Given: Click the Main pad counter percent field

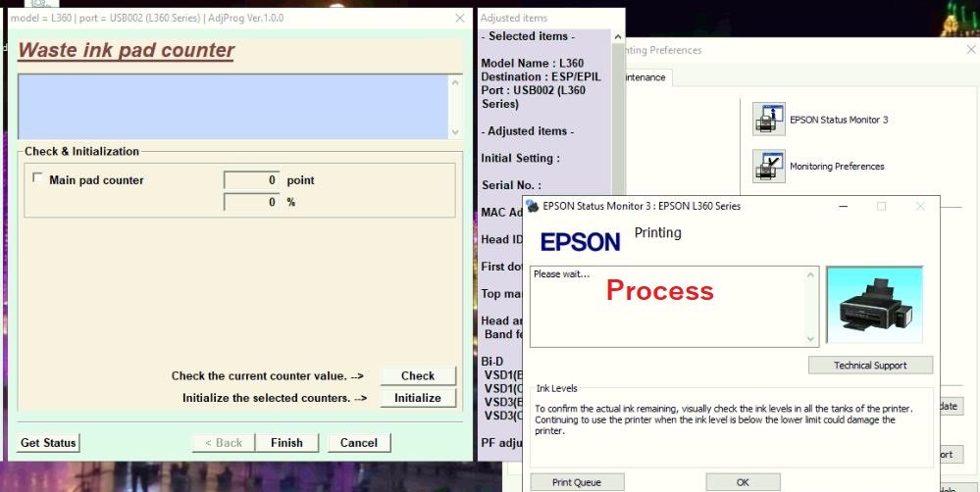Looking at the screenshot, I should [251, 202].
